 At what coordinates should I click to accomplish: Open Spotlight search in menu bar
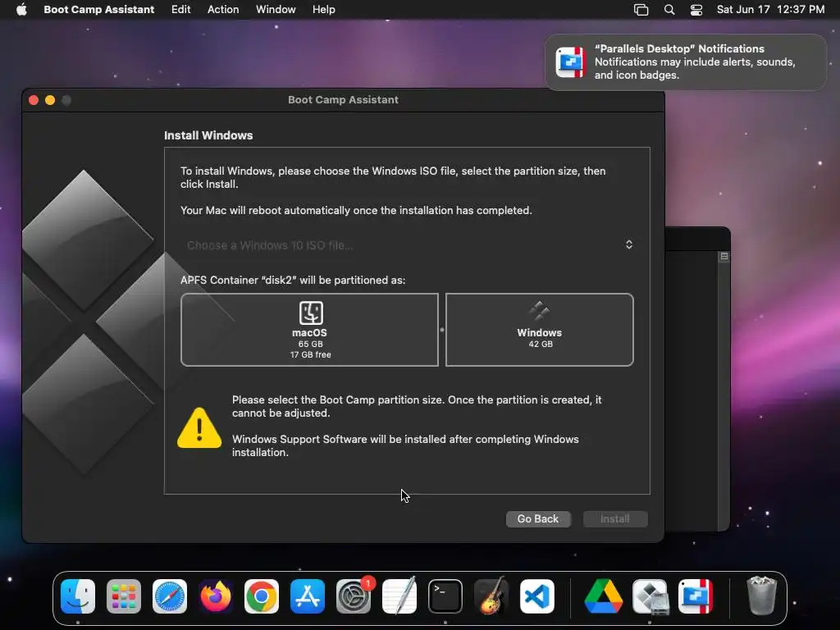tap(669, 10)
